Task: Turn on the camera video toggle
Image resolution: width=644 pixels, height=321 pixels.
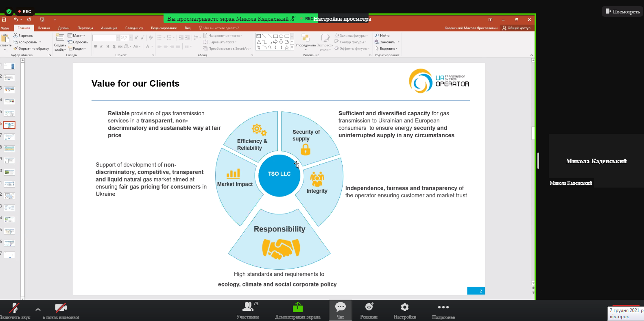Action: click(x=61, y=310)
